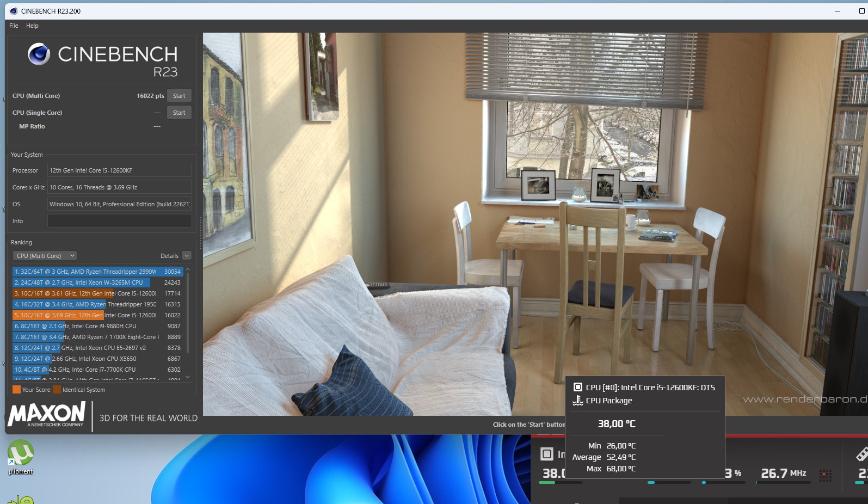Screen dimensions: 868x504
Task: Click the ranking list scroll-up arrow
Action: (x=188, y=269)
